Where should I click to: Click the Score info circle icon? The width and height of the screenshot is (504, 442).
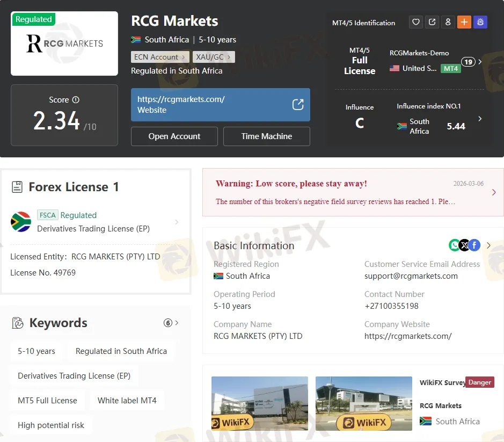click(x=76, y=100)
